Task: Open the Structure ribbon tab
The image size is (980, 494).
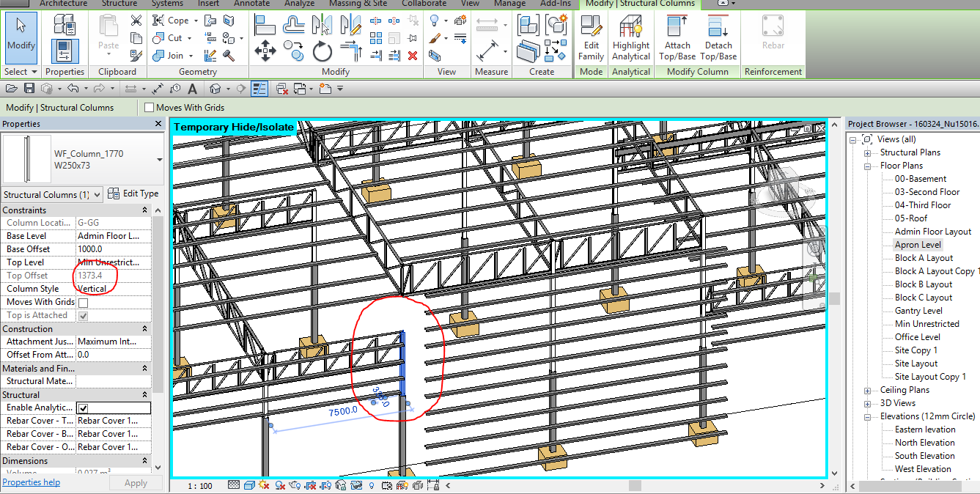Action: (x=119, y=4)
